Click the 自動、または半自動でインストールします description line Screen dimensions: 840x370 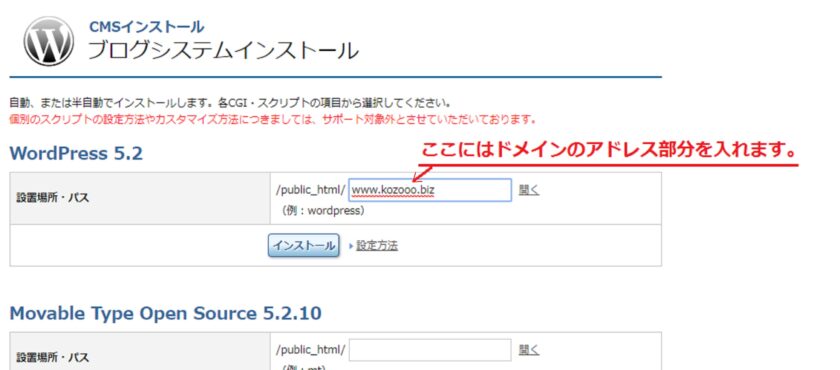tap(230, 102)
